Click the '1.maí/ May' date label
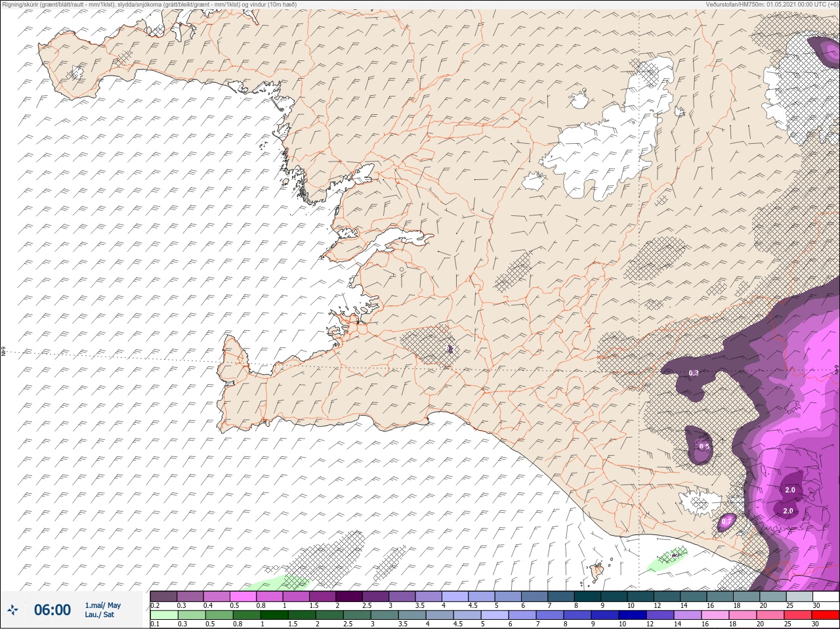The width and height of the screenshot is (840, 629). [x=102, y=605]
